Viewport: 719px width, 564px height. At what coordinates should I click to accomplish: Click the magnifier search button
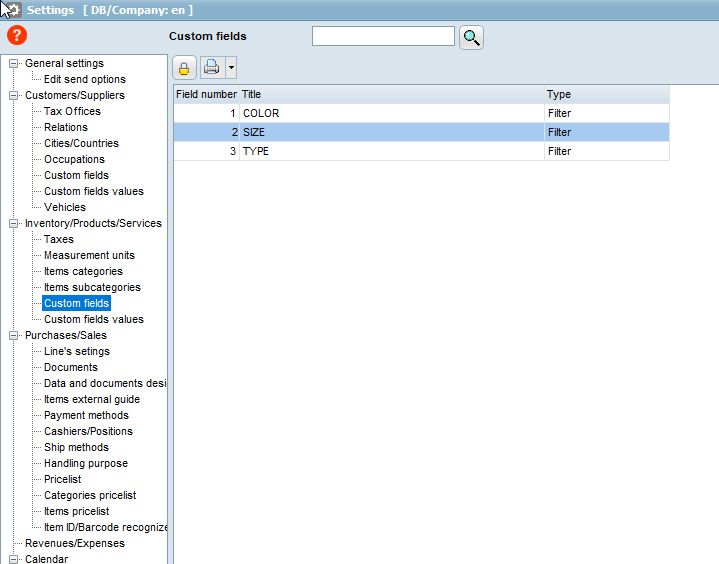coord(471,37)
